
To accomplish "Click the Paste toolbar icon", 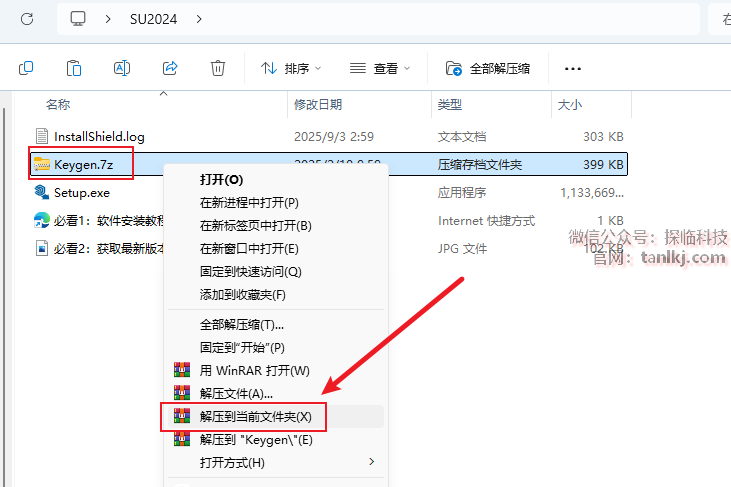I will 74,69.
